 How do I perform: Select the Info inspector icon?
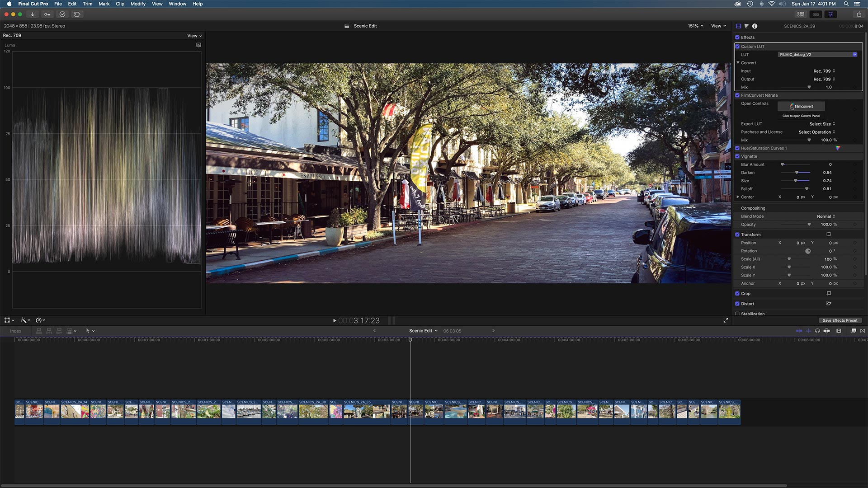[755, 26]
